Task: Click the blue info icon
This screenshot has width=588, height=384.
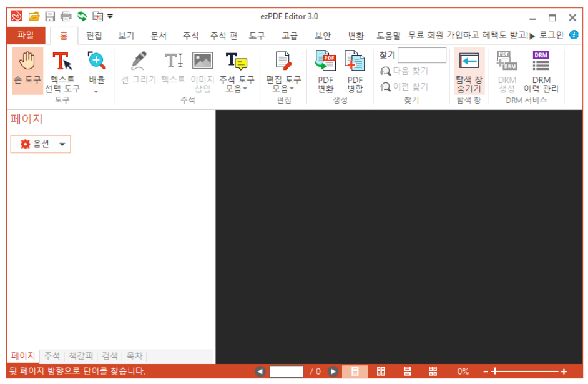Action: (574, 35)
